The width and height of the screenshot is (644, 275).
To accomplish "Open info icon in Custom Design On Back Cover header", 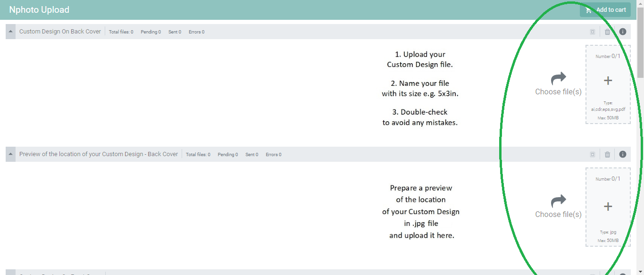I will pos(623,32).
